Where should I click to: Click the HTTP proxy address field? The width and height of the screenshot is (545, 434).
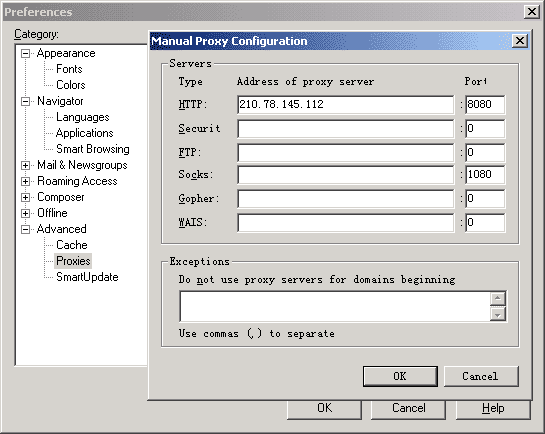point(345,105)
